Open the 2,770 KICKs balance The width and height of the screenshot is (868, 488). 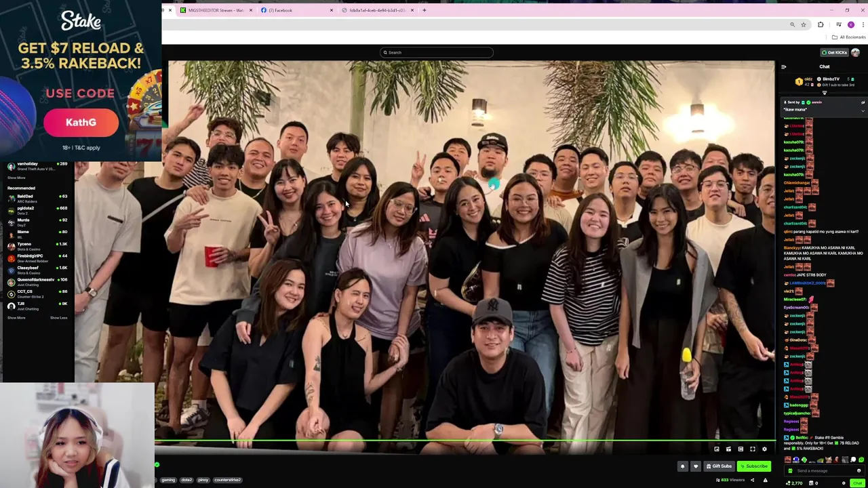click(x=793, y=483)
